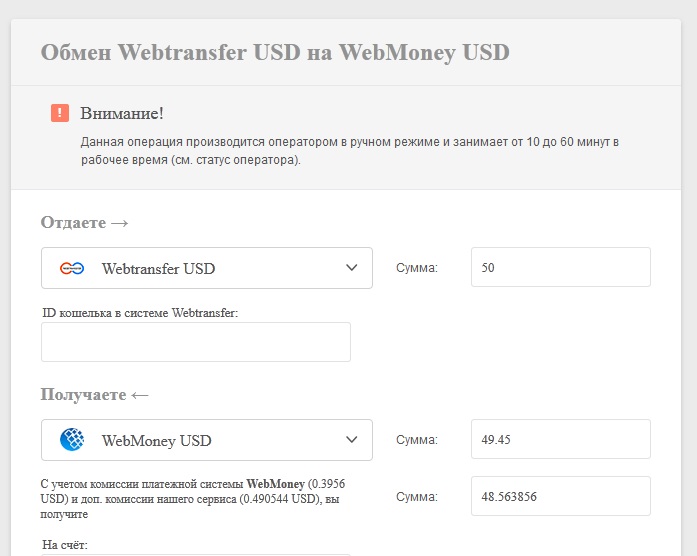Click the 'На счёт:' label

(x=65, y=544)
